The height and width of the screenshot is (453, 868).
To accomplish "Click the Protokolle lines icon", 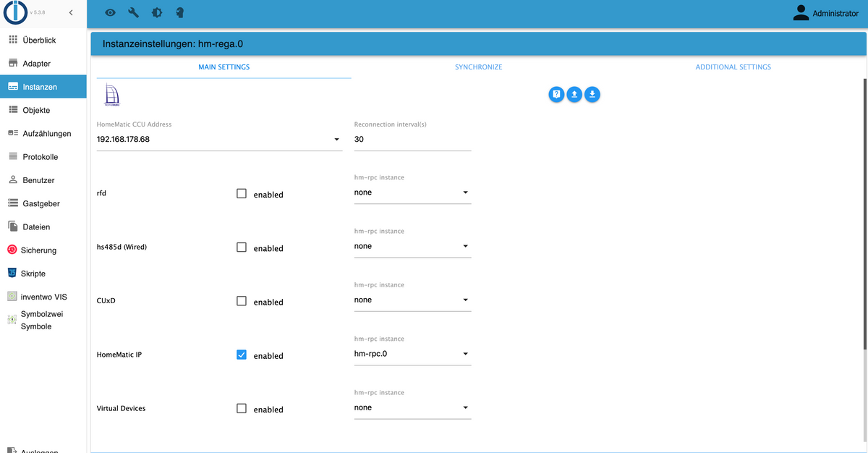I will tap(12, 156).
